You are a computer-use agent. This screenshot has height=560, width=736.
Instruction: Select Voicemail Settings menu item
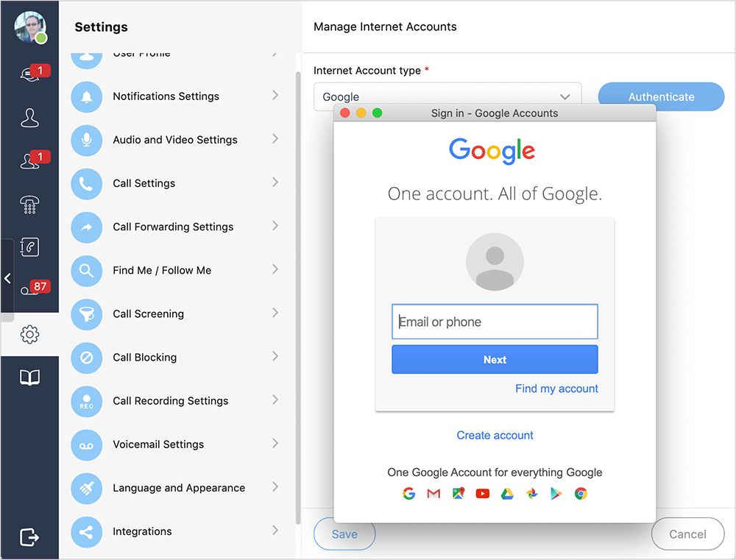[x=158, y=444]
